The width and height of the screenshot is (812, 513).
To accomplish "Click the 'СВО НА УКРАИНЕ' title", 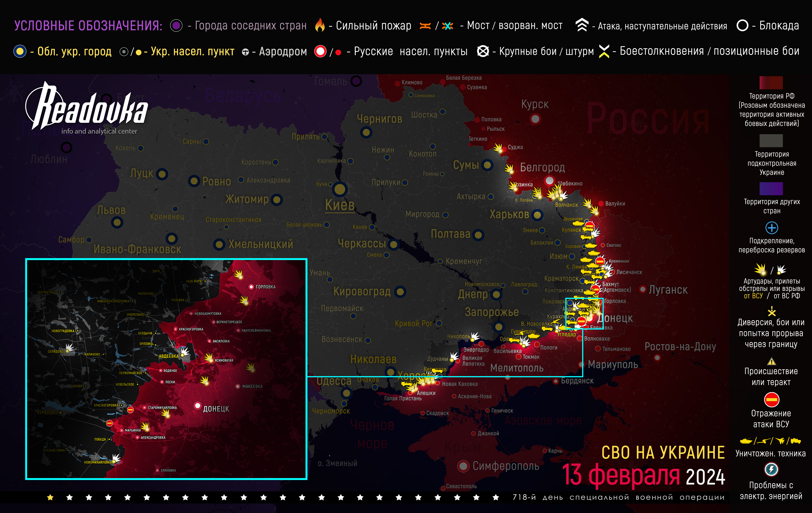I will (663, 452).
